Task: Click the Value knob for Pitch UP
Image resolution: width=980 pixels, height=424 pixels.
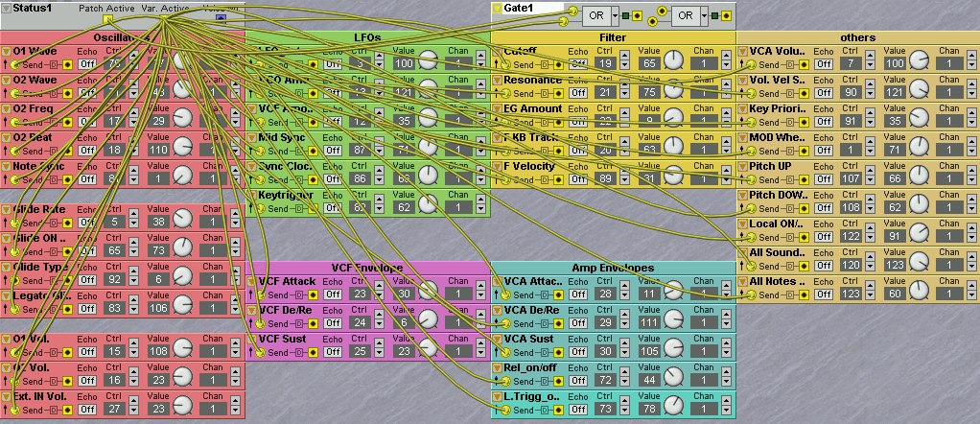Action: point(919,176)
